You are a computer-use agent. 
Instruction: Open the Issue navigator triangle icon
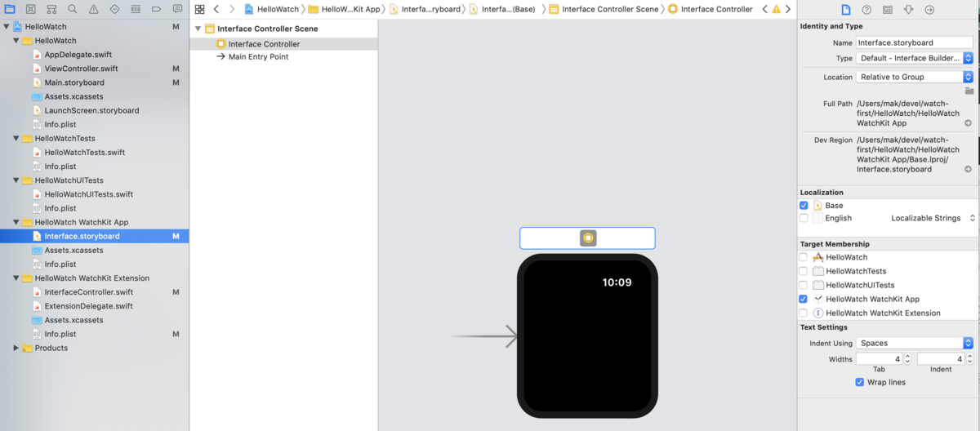pos(93,9)
